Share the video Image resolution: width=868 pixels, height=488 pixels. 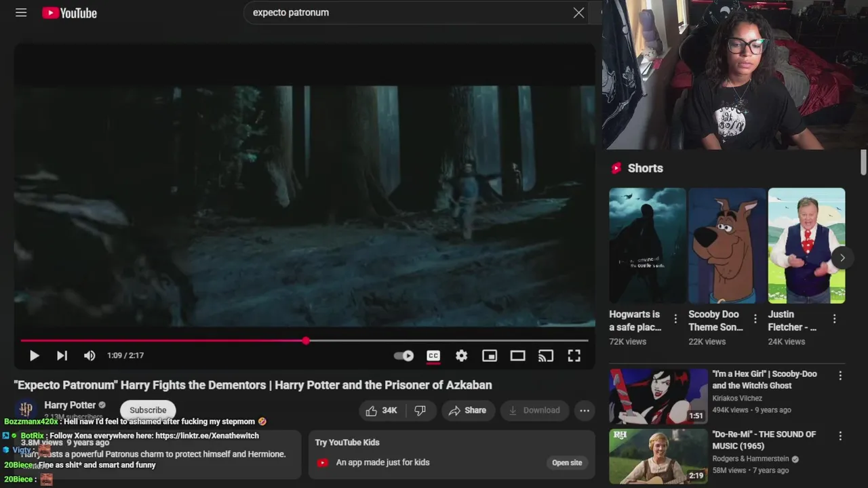(468, 410)
